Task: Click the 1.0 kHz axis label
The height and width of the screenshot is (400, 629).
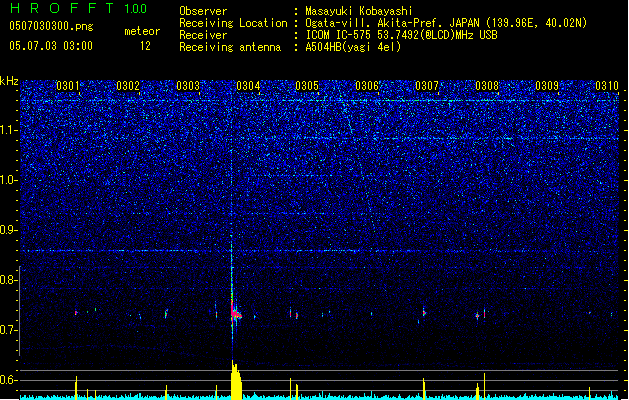Action: pos(9,180)
